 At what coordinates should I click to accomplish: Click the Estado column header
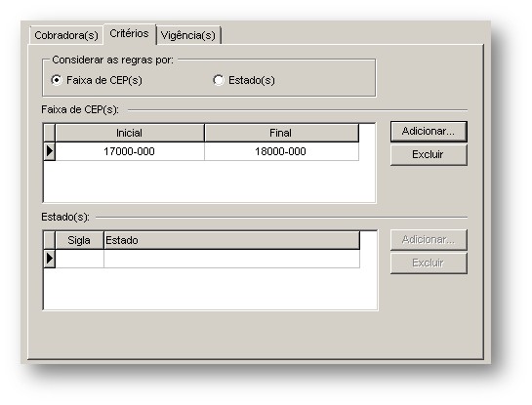pyautogui.click(x=231, y=240)
